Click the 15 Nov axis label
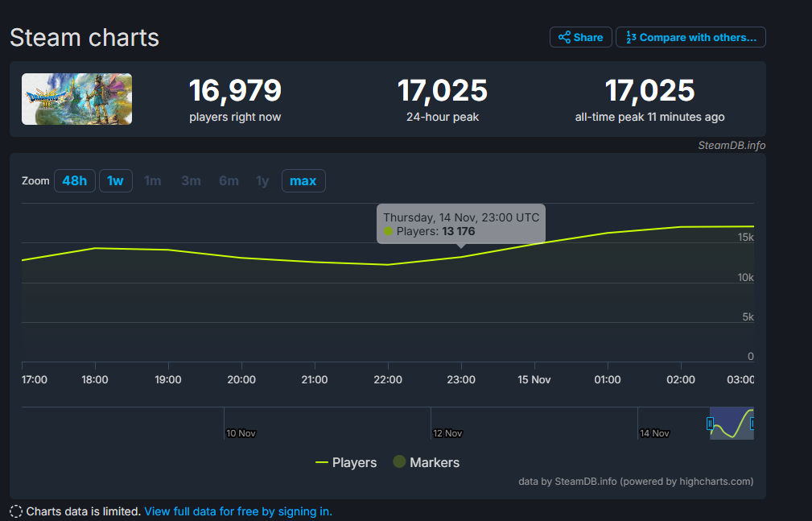This screenshot has width=812, height=521. pos(534,379)
